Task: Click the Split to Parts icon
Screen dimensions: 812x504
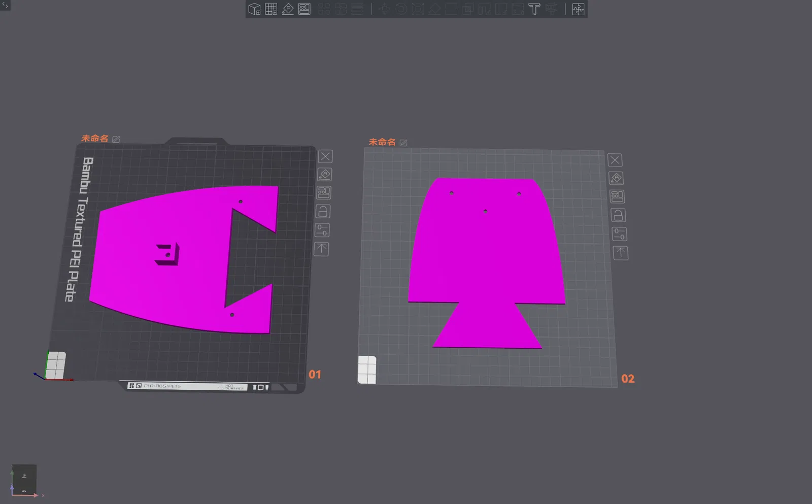Action: click(341, 9)
